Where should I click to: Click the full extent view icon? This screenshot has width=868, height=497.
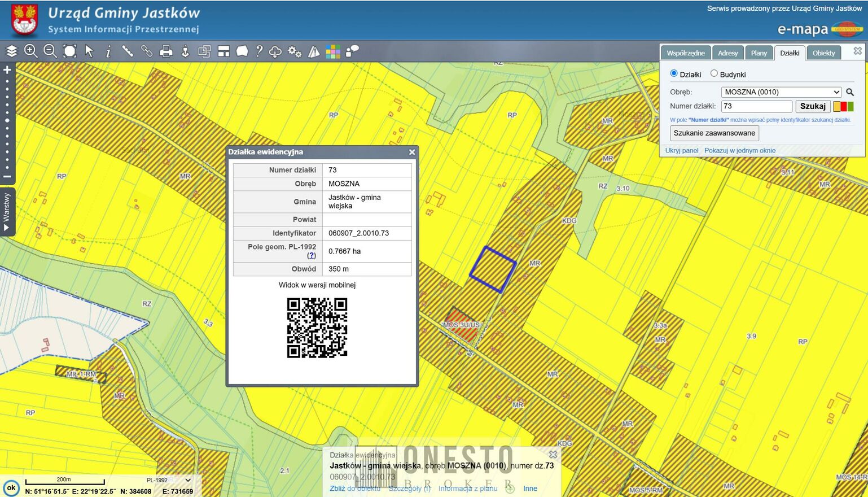coord(69,51)
